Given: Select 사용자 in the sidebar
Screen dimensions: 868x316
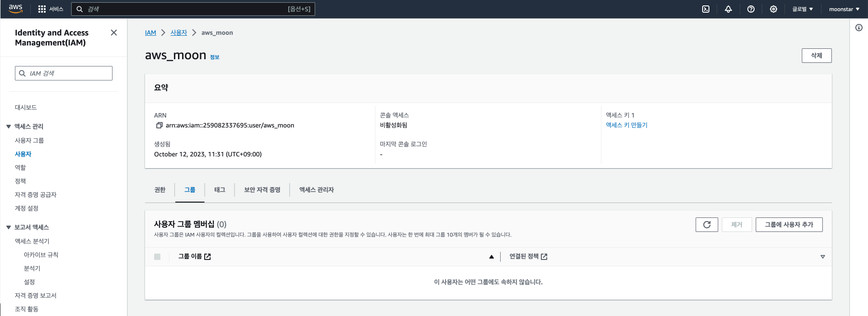Looking at the screenshot, I should tap(23, 154).
